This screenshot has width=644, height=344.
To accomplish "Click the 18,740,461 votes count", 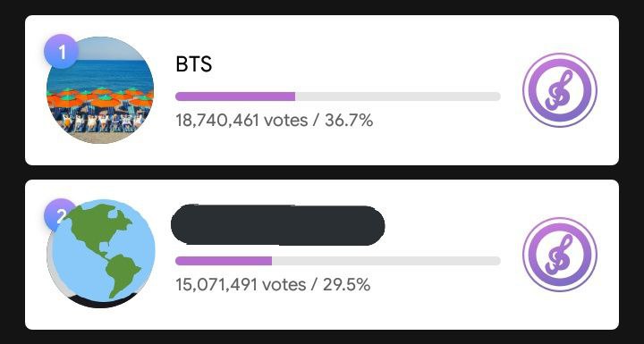I will coord(241,121).
